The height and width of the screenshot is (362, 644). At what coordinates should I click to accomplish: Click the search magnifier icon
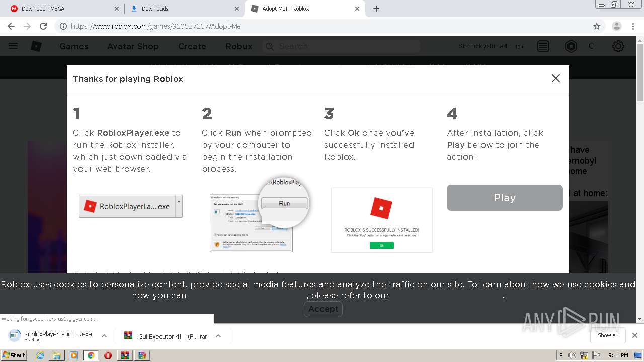coord(270,46)
